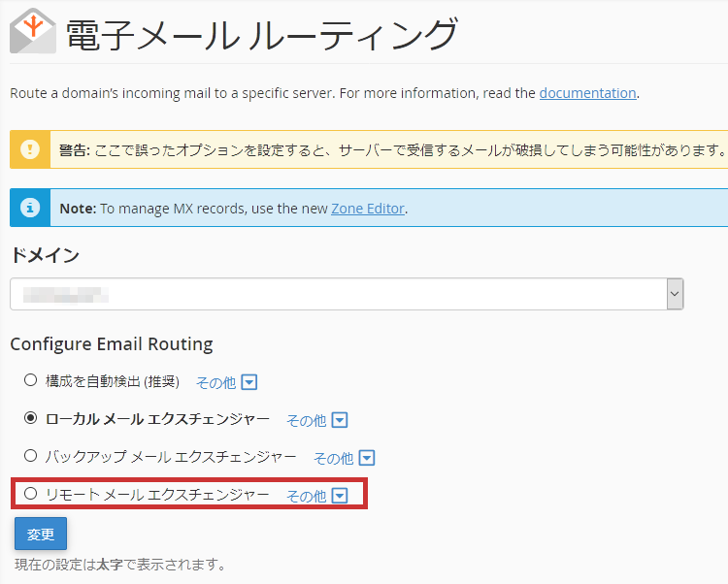This screenshot has height=584, width=728.
Task: Open the documentation link
Action: 587,93
